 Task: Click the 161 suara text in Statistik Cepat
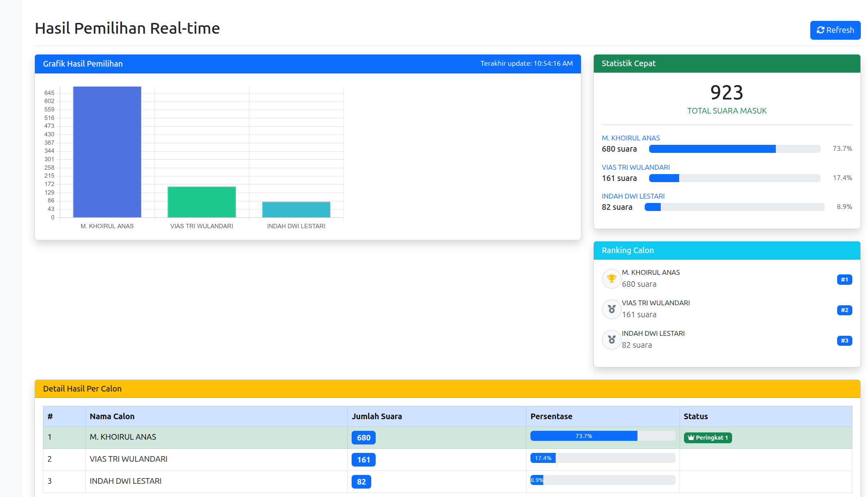coord(619,178)
